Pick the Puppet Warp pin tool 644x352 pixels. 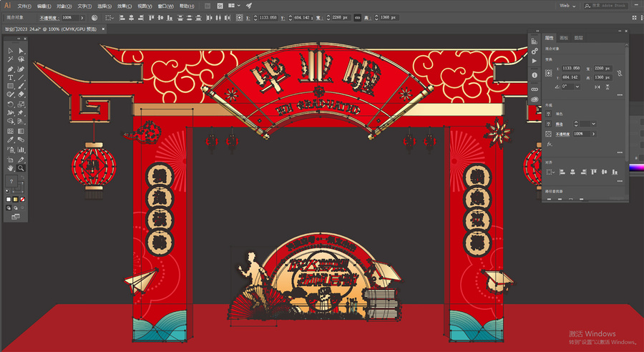tap(21, 113)
